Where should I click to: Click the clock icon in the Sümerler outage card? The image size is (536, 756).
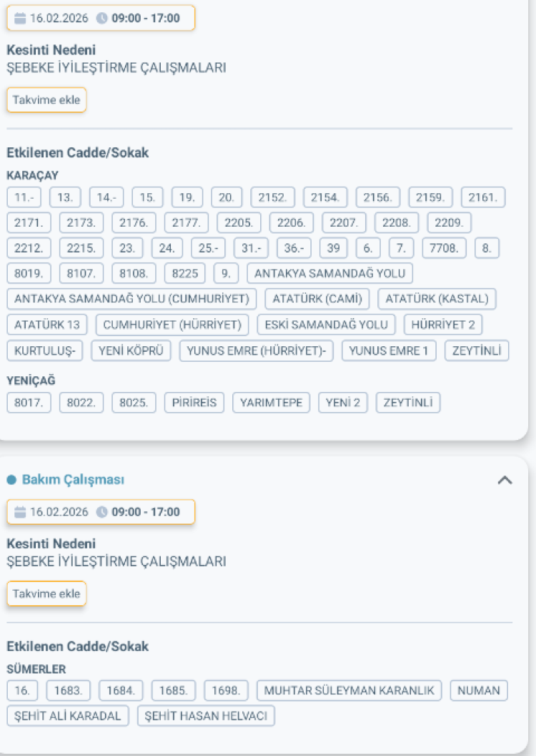coord(101,512)
